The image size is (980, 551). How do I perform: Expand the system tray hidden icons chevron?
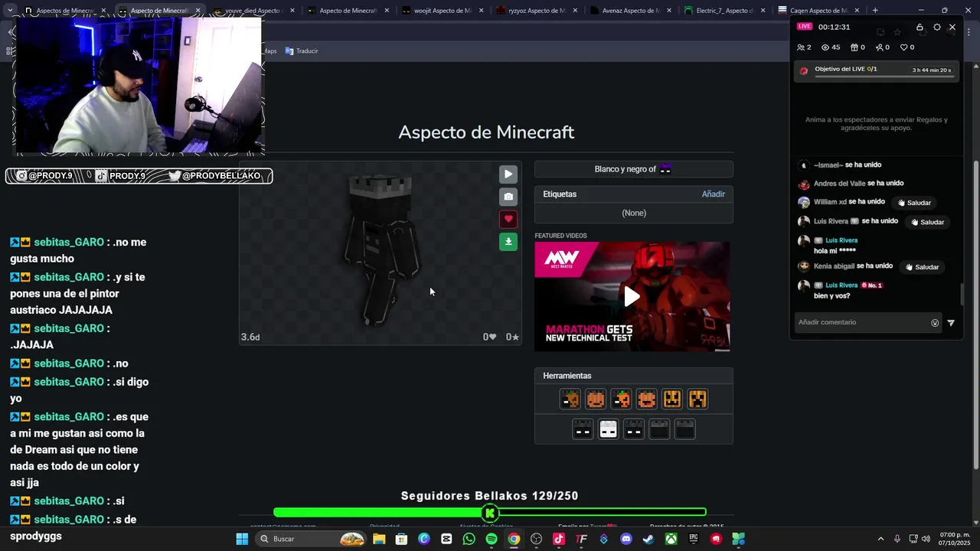pos(880,539)
